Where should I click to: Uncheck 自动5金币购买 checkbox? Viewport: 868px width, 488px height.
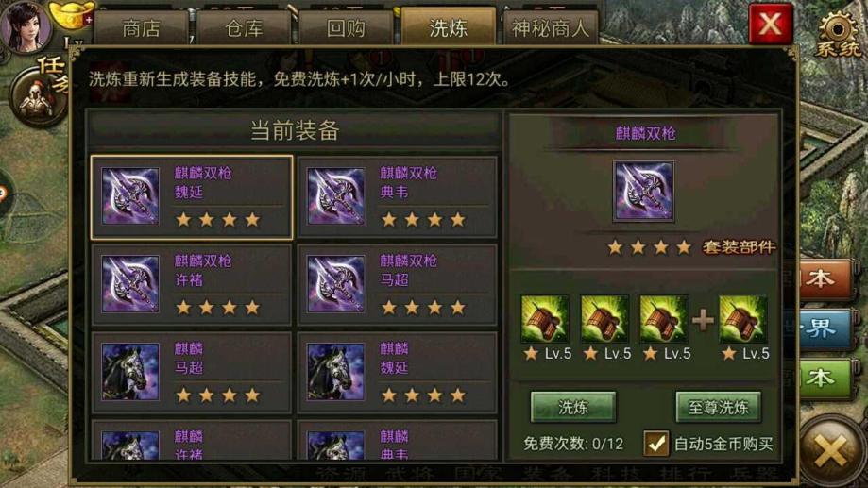[x=656, y=444]
